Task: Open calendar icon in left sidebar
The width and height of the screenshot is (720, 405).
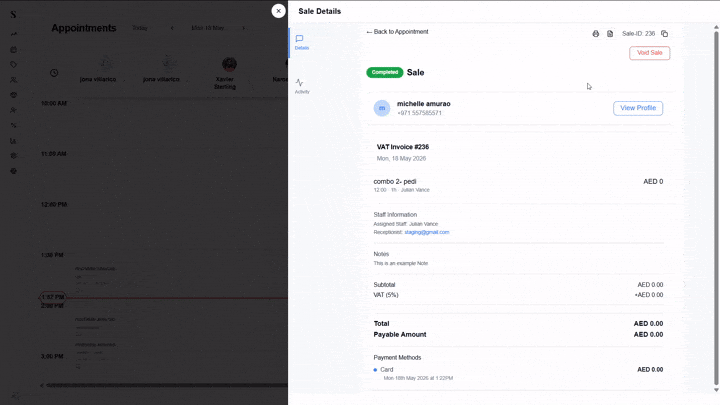Action: (x=14, y=49)
